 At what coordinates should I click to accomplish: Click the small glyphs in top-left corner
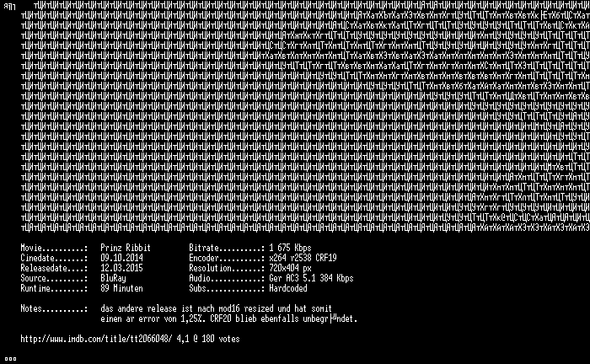(9, 7)
